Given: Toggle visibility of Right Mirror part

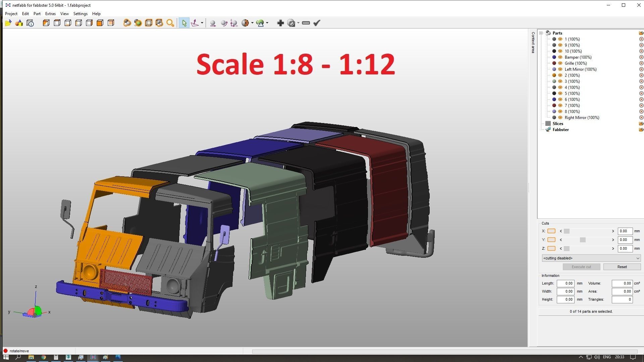Looking at the screenshot, I should click(x=560, y=118).
